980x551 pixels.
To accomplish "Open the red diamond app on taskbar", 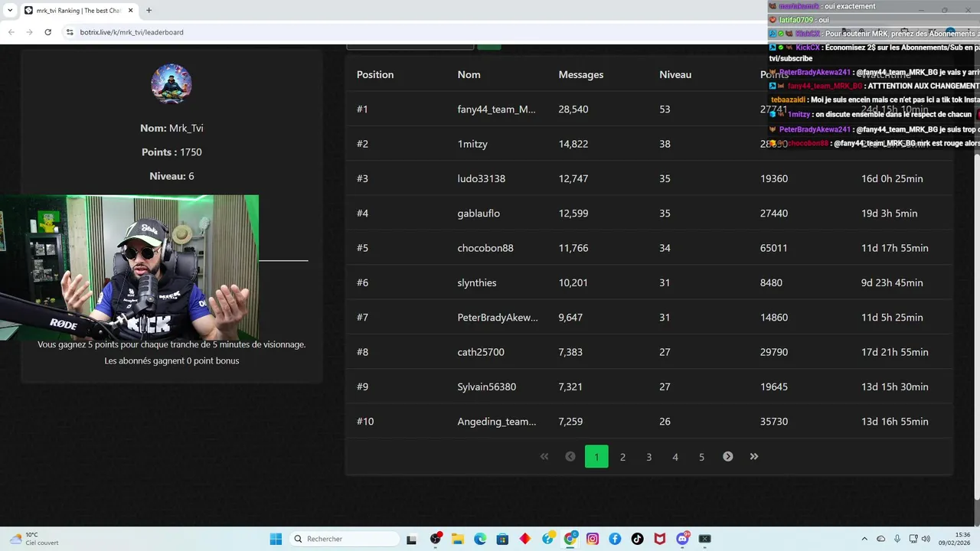I will (x=524, y=539).
